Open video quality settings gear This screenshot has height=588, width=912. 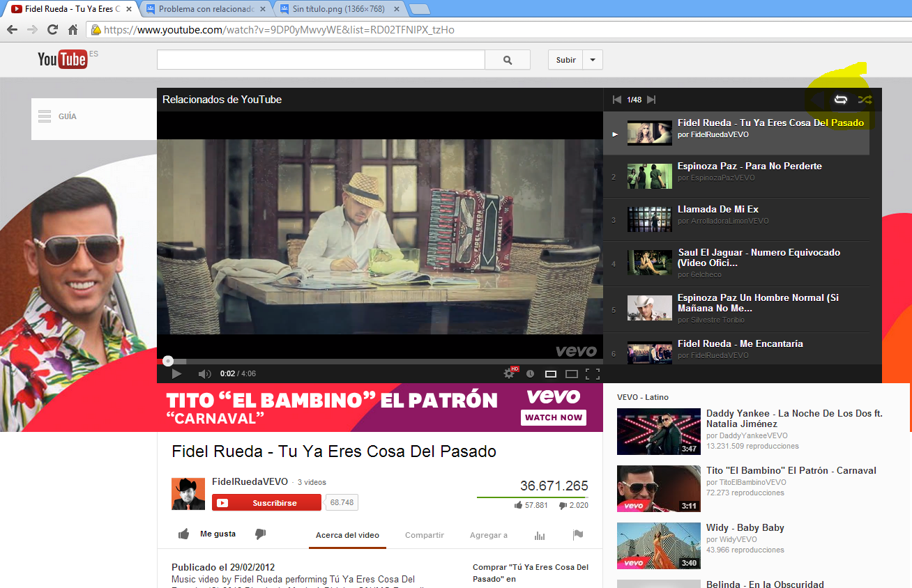[x=510, y=373]
